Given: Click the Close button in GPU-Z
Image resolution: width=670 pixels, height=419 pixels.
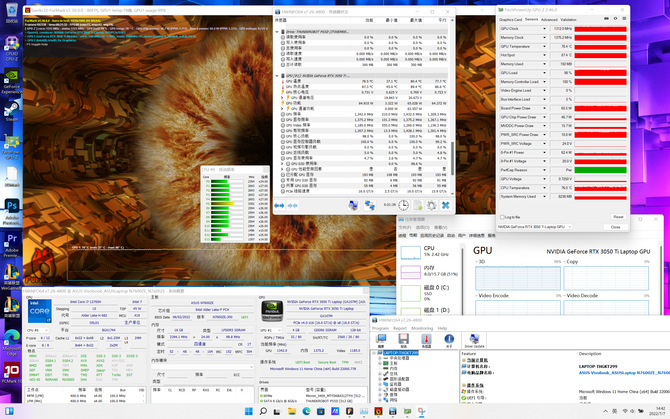Looking at the screenshot, I should [615, 227].
